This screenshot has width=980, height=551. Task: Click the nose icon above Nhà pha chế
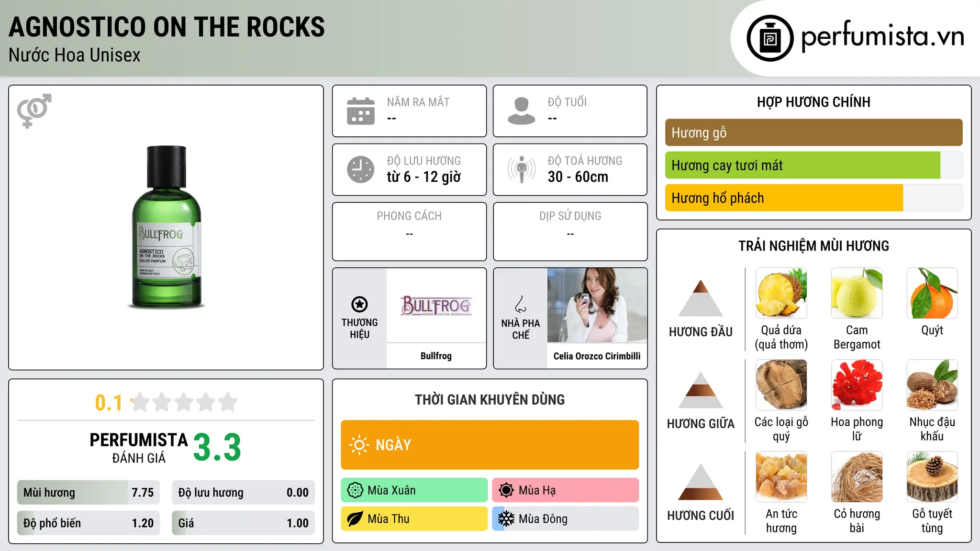(x=521, y=304)
